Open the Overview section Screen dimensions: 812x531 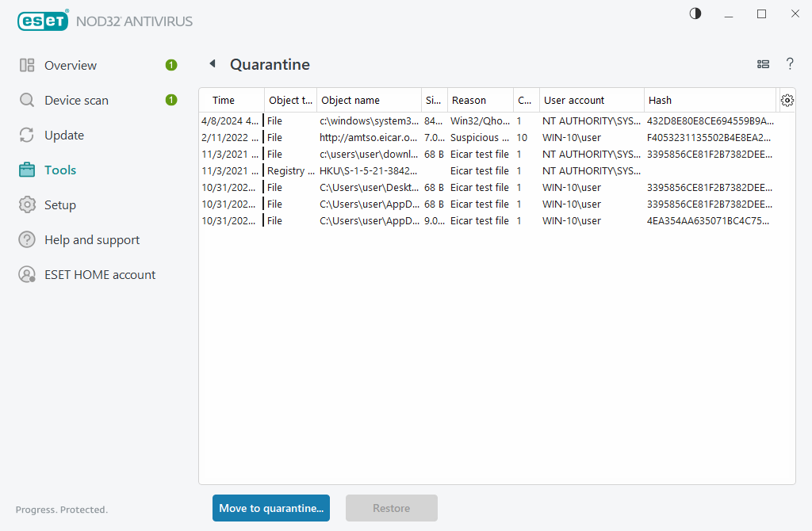click(x=71, y=65)
